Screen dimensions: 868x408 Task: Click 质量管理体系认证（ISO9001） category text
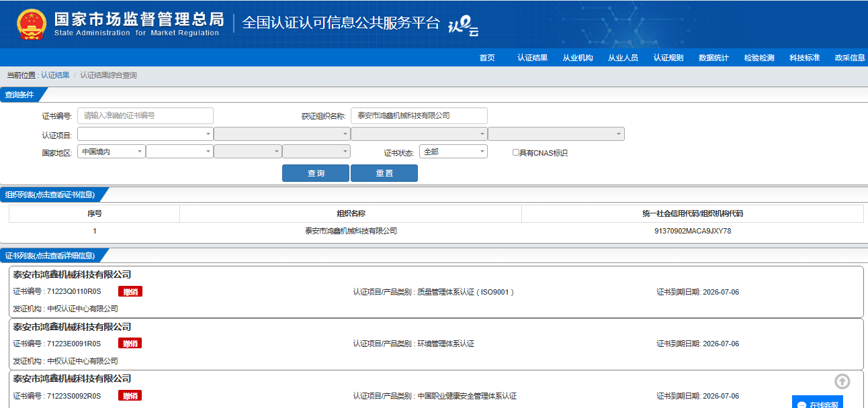[466, 292]
